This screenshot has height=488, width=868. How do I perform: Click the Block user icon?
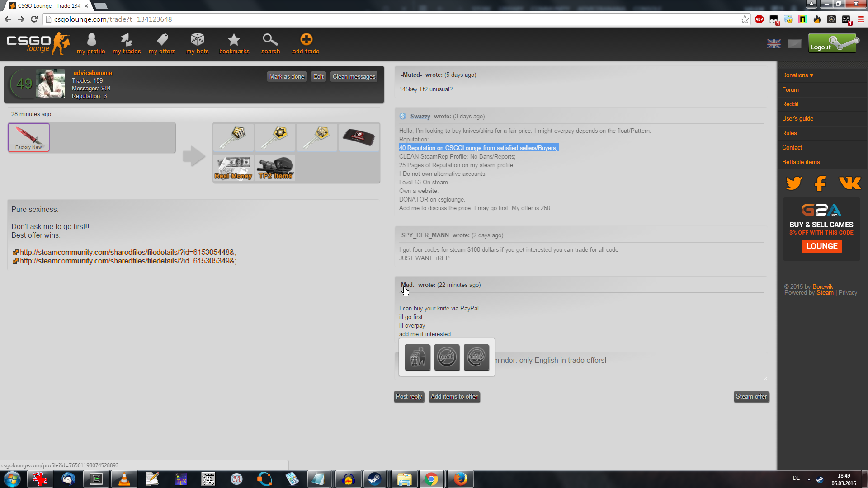pyautogui.click(x=447, y=357)
